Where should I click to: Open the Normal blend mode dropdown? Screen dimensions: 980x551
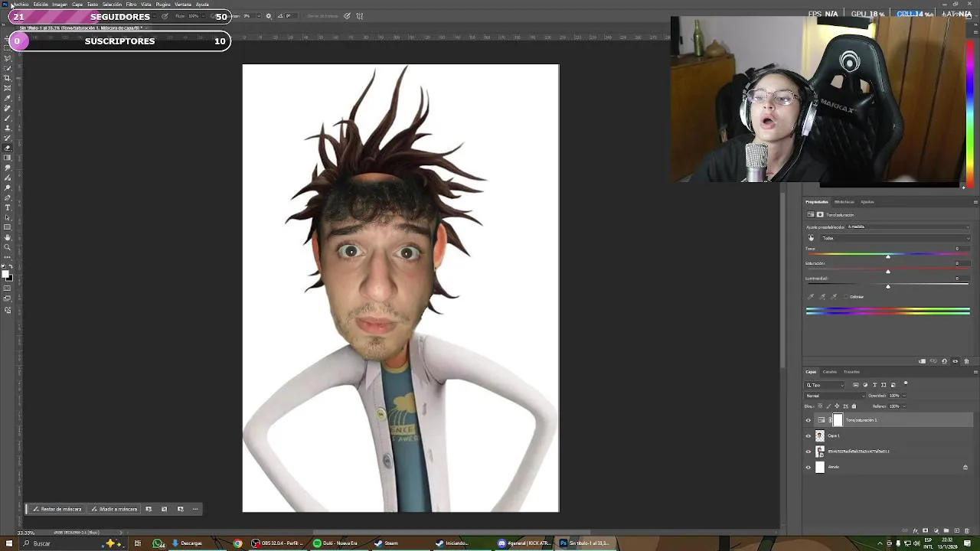point(835,396)
